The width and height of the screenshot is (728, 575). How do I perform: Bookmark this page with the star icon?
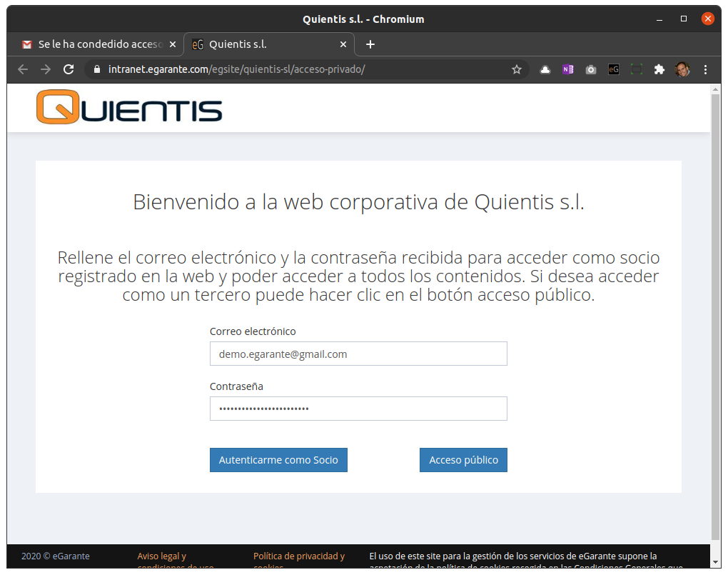point(517,70)
